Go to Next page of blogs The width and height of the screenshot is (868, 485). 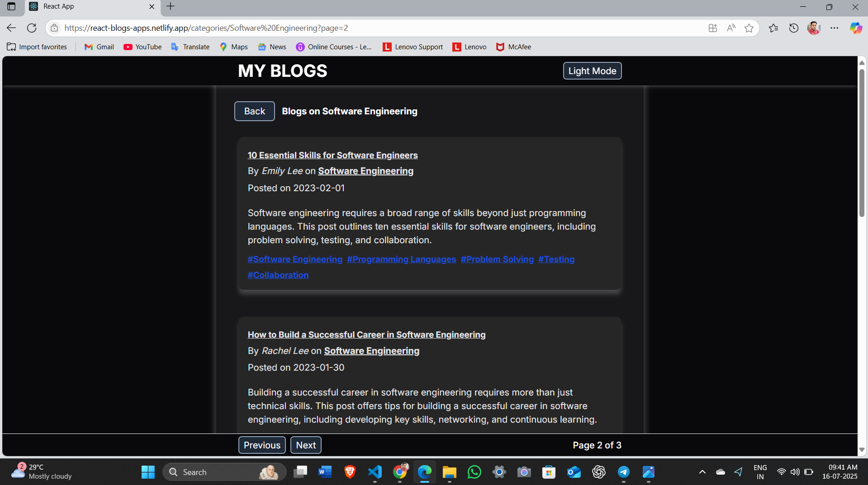click(306, 445)
